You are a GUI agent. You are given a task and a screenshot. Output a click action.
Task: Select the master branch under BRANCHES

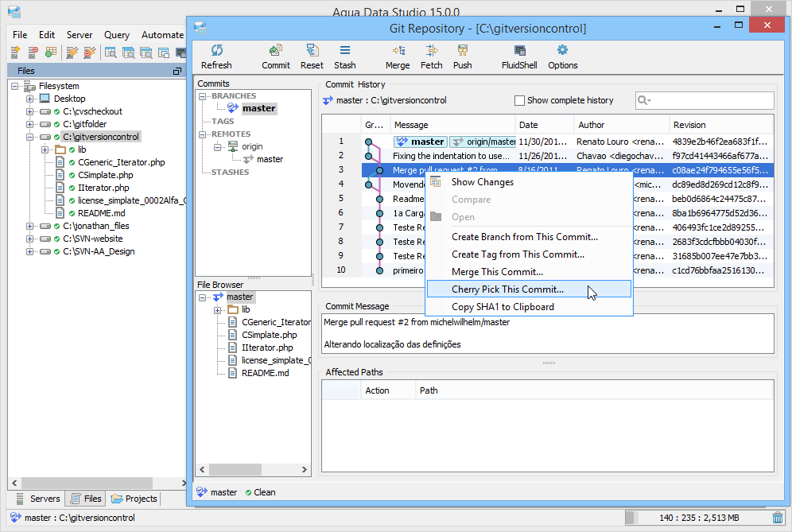point(258,108)
